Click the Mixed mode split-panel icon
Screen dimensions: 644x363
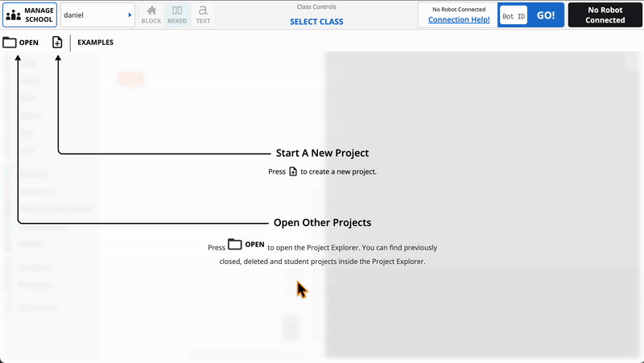coord(177,10)
